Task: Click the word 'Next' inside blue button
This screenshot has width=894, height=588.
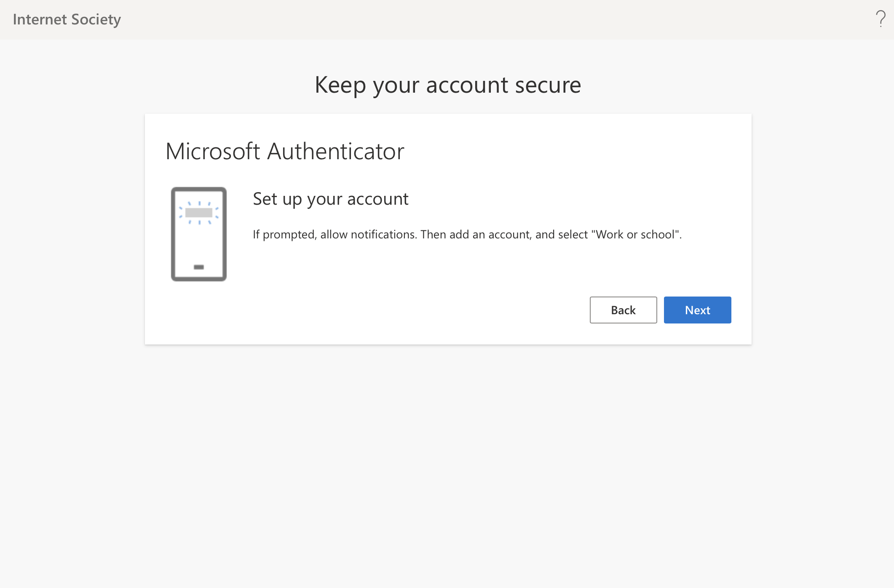Action: coord(697,310)
